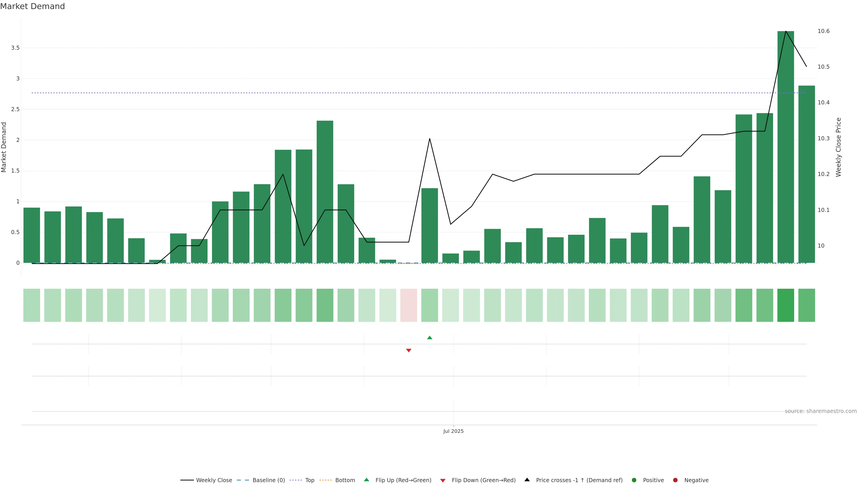Screen dimensions: 868x488
Task: Click Price crosses -1 black triangle icon
Action: pos(527,480)
